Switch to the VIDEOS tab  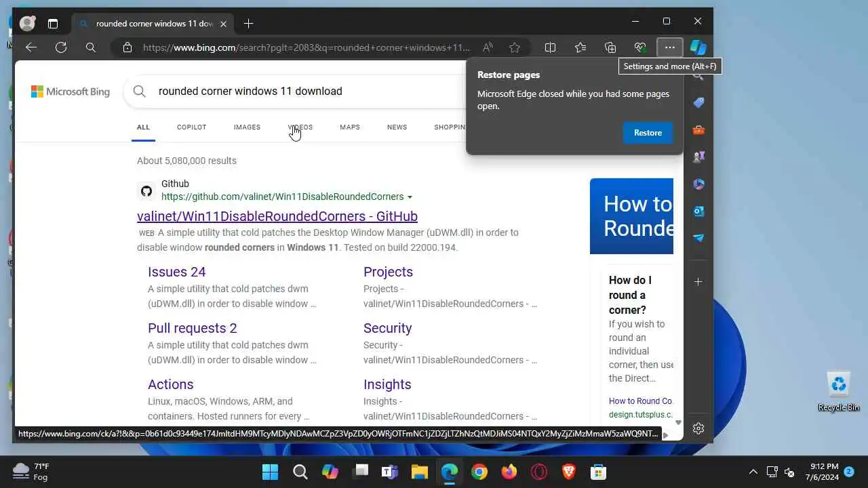tap(300, 127)
